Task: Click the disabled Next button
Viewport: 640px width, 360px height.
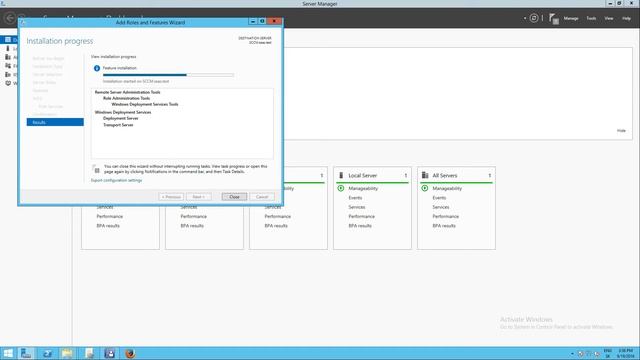Action: point(199,197)
